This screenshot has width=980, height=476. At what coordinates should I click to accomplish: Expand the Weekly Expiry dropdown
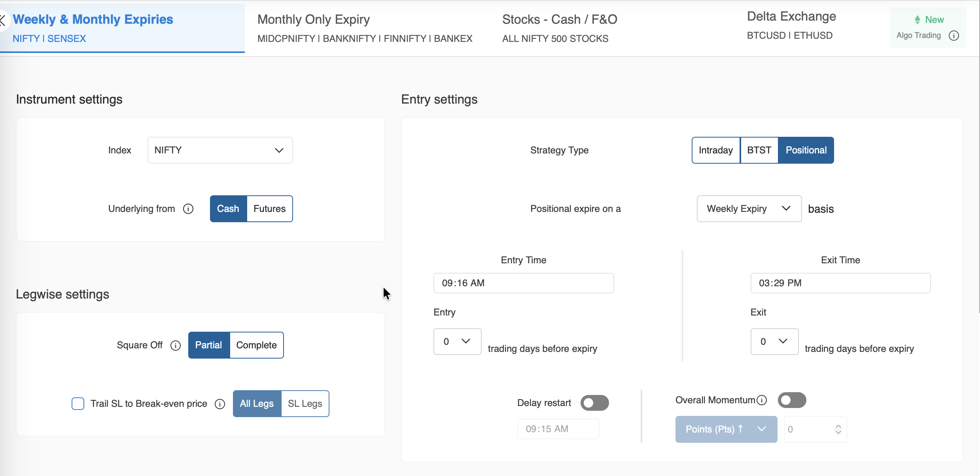coord(749,209)
